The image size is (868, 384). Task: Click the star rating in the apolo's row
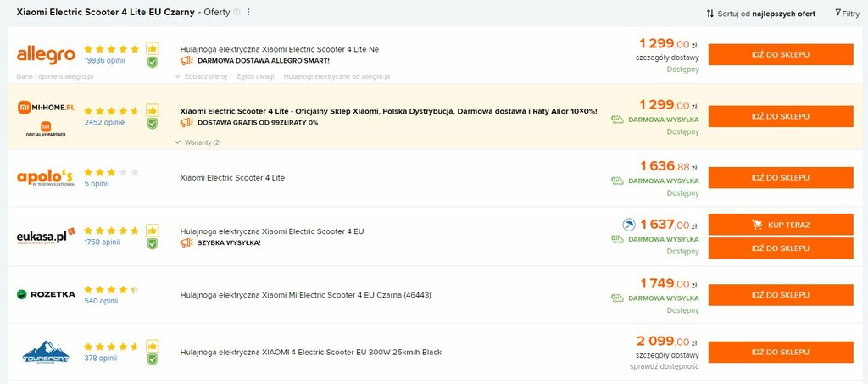pyautogui.click(x=111, y=173)
